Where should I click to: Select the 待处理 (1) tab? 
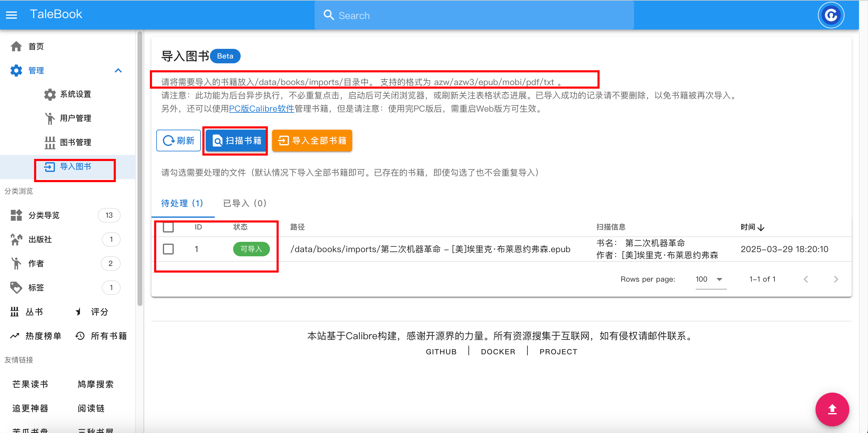[182, 203]
